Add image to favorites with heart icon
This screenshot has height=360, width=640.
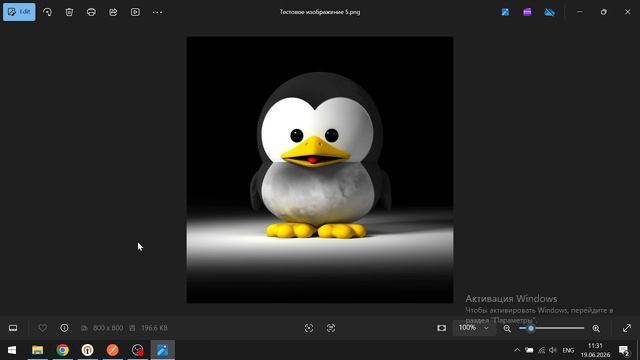point(42,328)
